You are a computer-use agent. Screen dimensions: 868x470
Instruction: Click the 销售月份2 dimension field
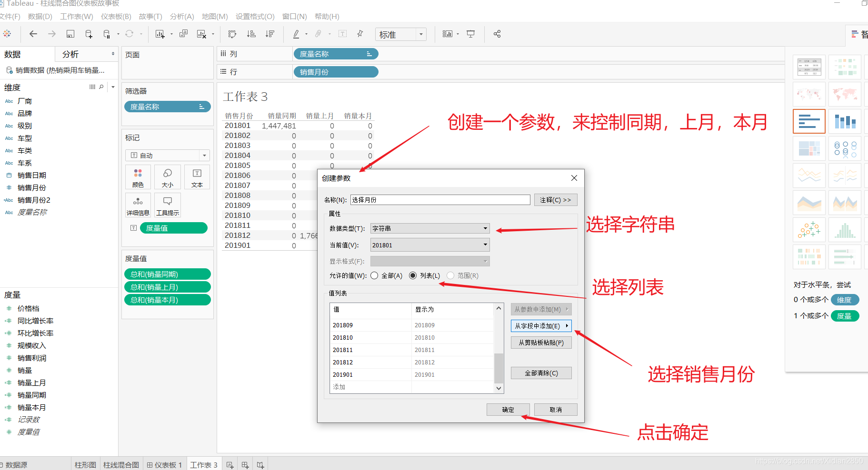[34, 200]
